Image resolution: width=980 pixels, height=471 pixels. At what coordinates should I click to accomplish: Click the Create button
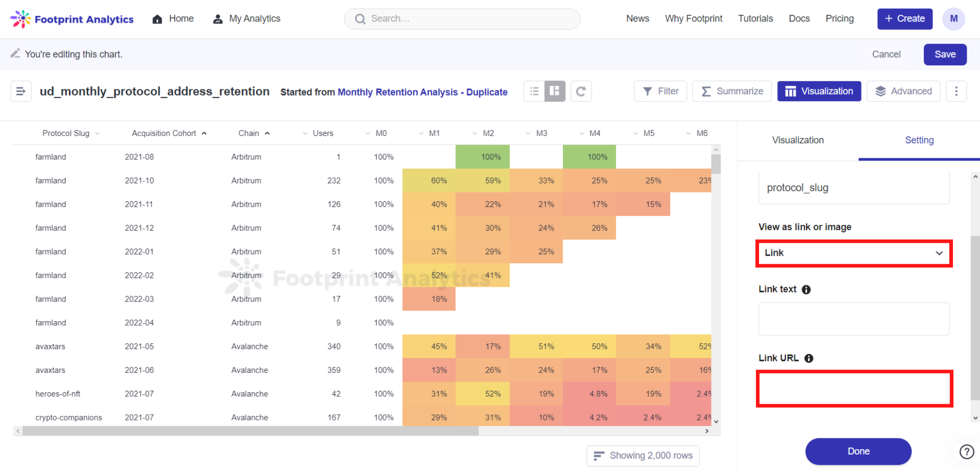coord(905,19)
